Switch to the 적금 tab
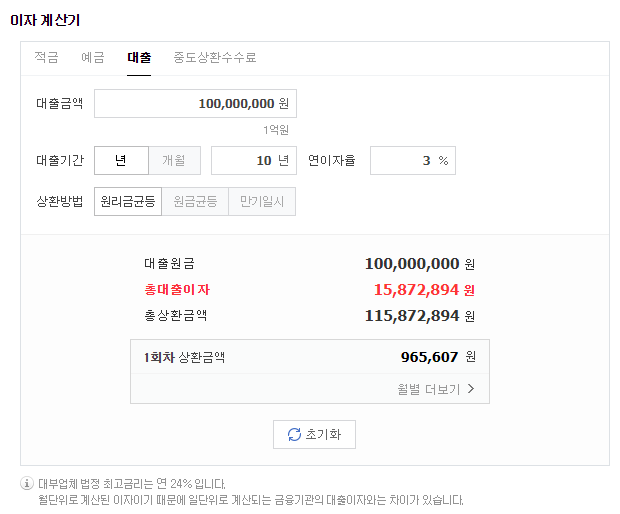This screenshot has height=514, width=620. 46,58
